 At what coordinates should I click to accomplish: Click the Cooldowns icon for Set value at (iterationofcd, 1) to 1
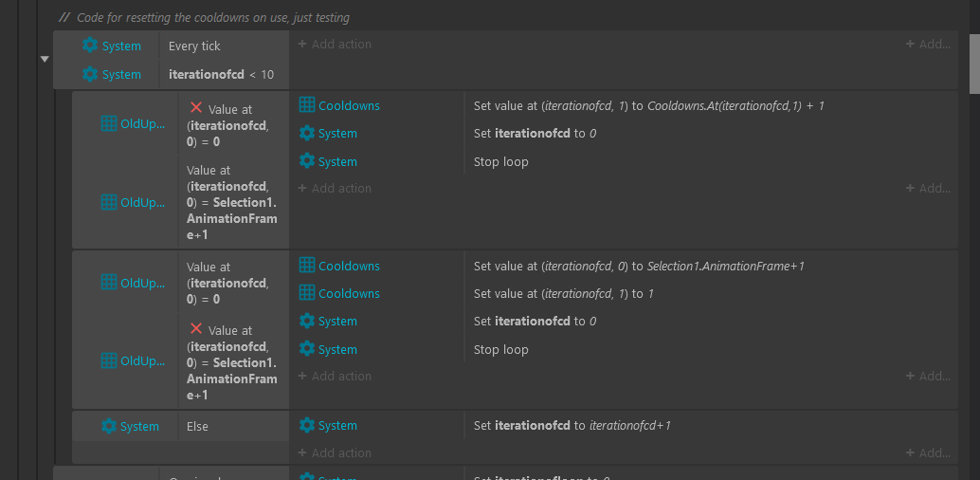point(307,293)
